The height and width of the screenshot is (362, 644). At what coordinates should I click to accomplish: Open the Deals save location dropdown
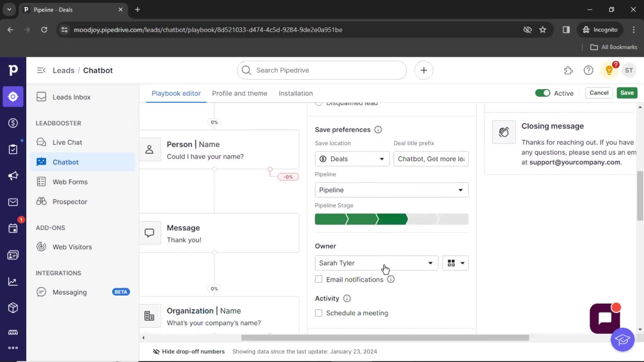point(352,159)
